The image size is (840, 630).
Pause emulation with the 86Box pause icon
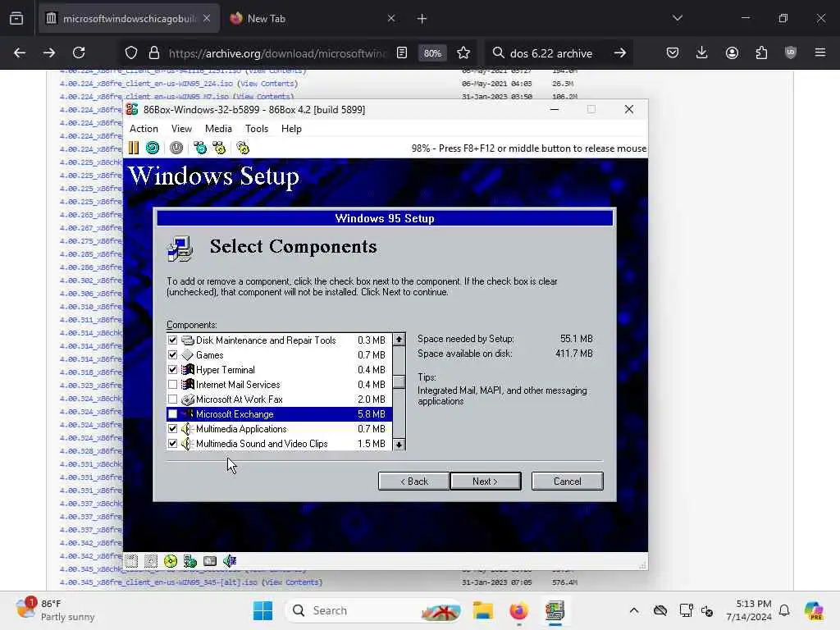[x=134, y=148]
